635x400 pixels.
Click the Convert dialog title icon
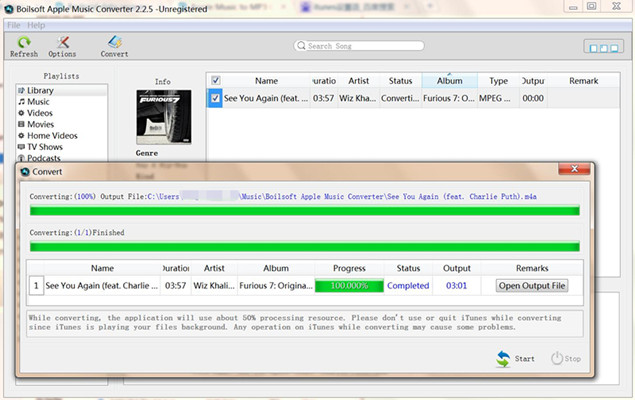click(x=25, y=172)
